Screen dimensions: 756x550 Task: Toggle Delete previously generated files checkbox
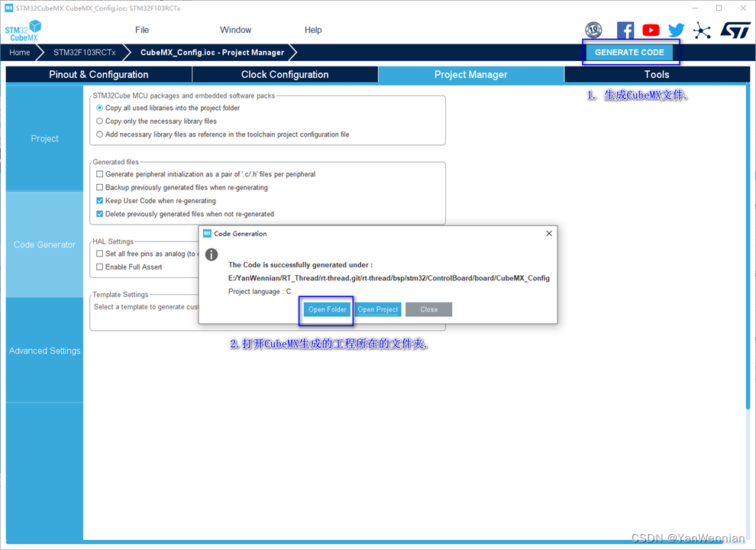pos(100,214)
